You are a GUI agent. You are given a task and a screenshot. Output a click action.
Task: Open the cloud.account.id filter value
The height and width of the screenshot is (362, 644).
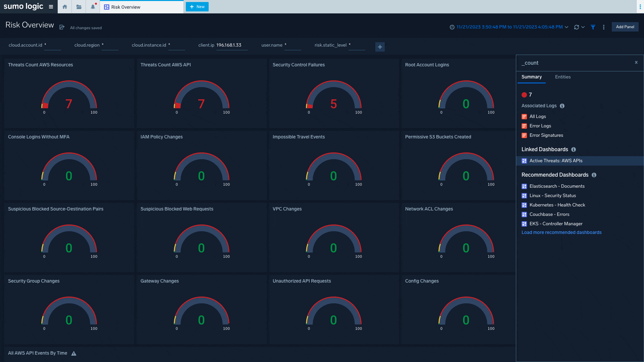pyautogui.click(x=53, y=45)
